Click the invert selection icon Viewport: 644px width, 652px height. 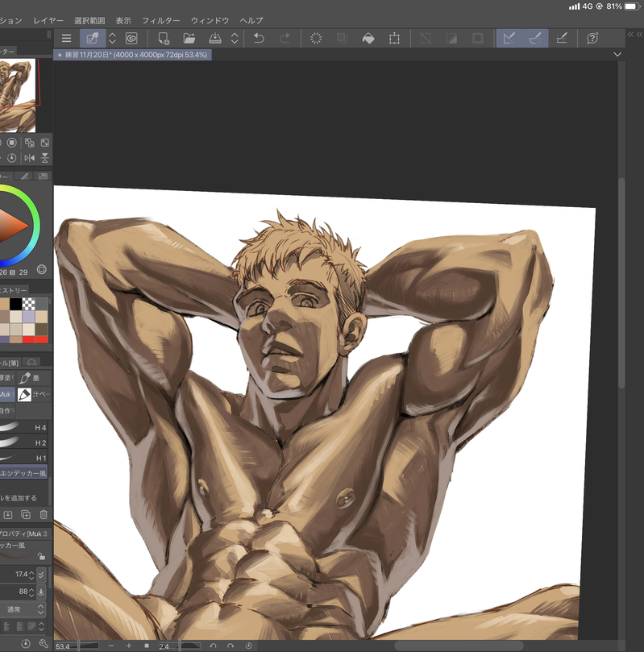(451, 39)
